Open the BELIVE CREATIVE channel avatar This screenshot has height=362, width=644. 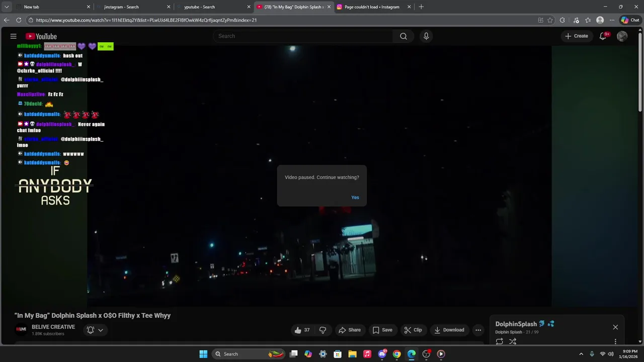(x=21, y=330)
